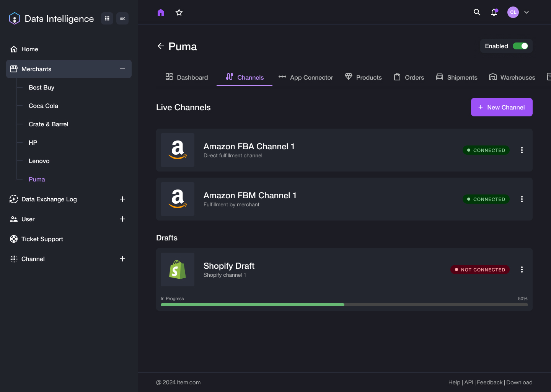Viewport: 551px width, 392px height.
Task: Click the star favorite icon
Action: 179,12
